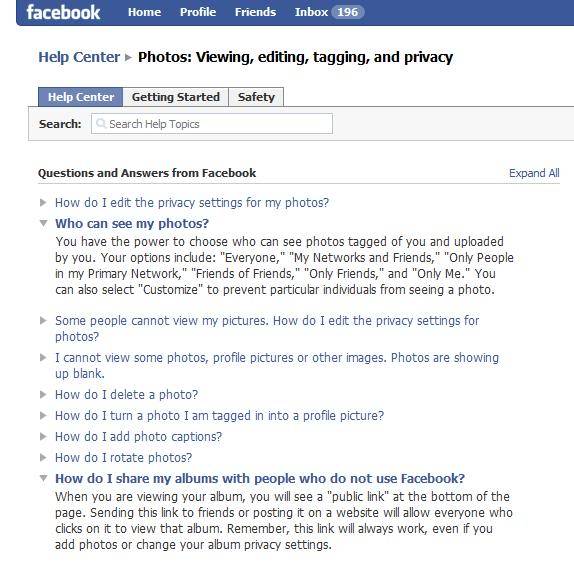Image resolution: width=574 pixels, height=564 pixels.
Task: Click the magnifier icon in search box
Action: click(101, 123)
